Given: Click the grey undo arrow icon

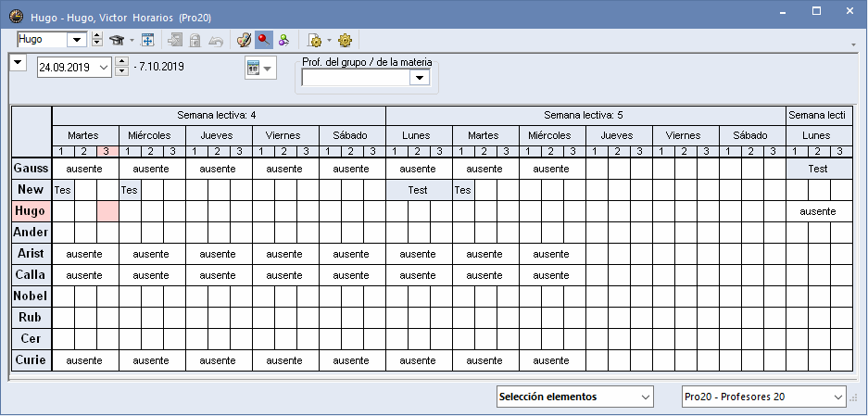Looking at the screenshot, I should [x=215, y=40].
